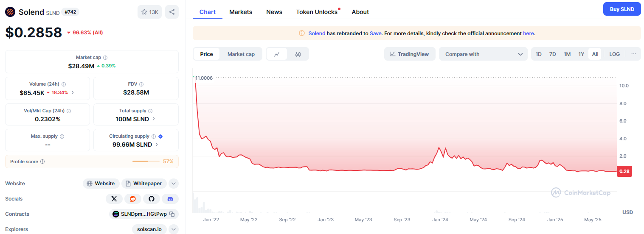Screen dimensions: 644x234
Task: Switch to the Markets tab
Action: pyautogui.click(x=241, y=12)
